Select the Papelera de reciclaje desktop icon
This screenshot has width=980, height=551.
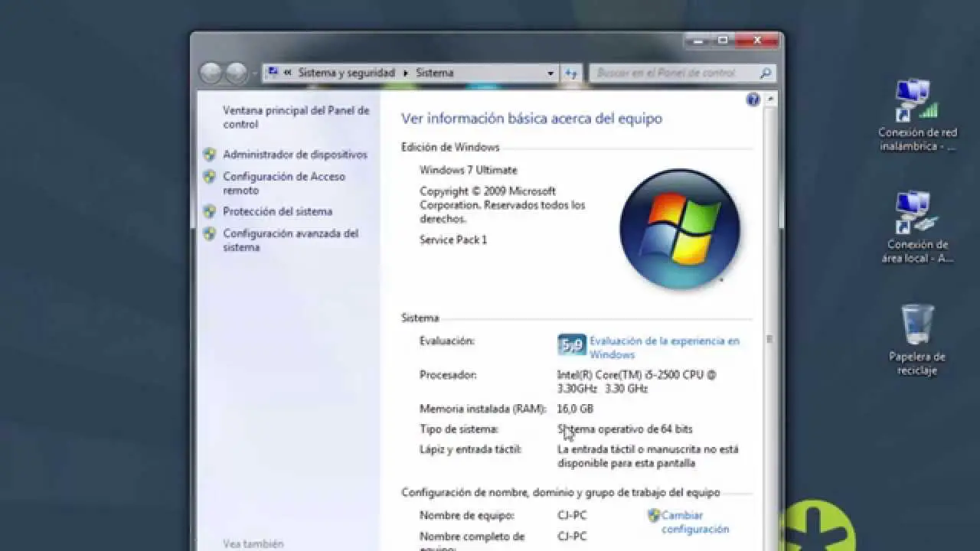pos(917,340)
